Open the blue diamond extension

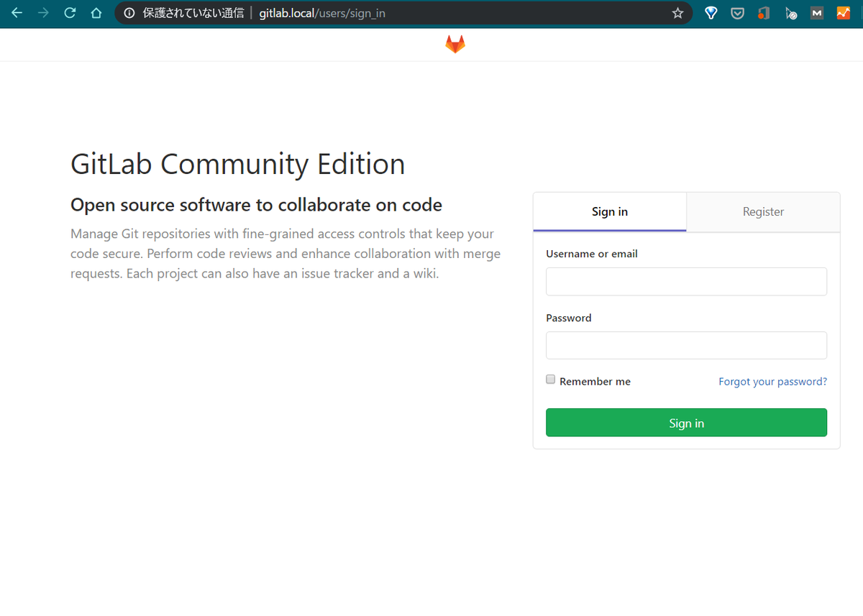[x=711, y=13]
